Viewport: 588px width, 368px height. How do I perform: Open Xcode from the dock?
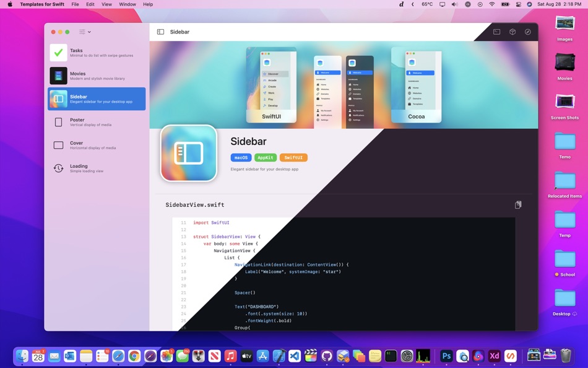(x=279, y=356)
